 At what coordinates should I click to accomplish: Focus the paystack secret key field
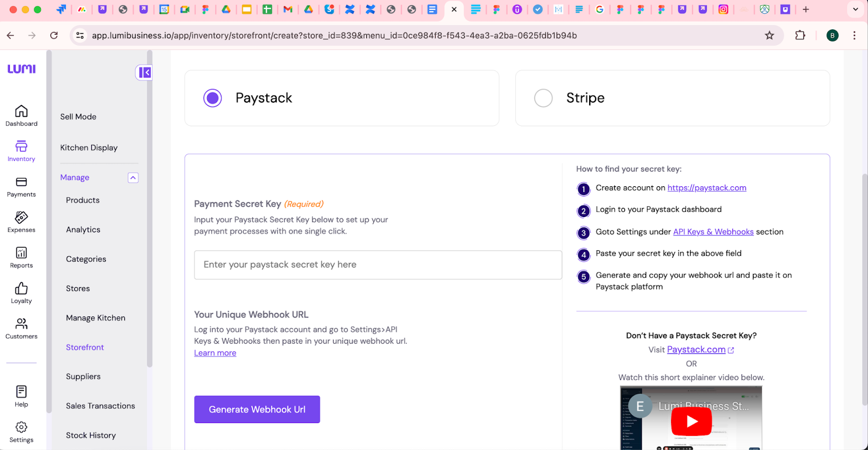tap(378, 265)
